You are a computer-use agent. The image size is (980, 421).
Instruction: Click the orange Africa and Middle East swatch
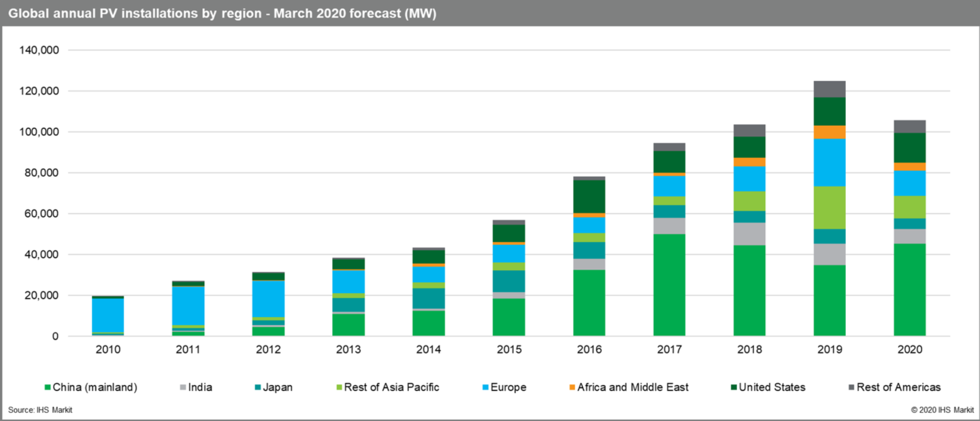point(572,387)
